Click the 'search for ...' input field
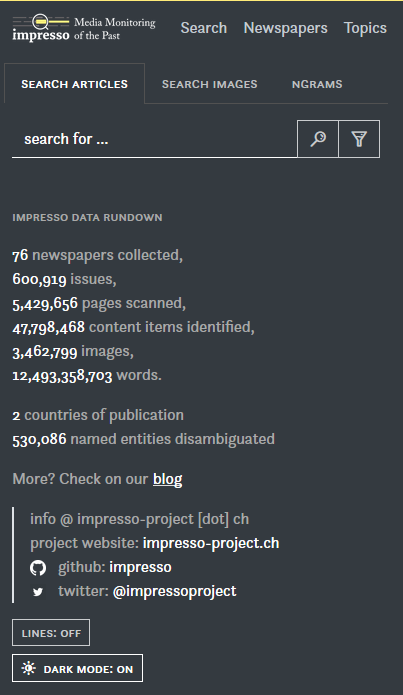The height and width of the screenshot is (695, 403). pos(154,139)
